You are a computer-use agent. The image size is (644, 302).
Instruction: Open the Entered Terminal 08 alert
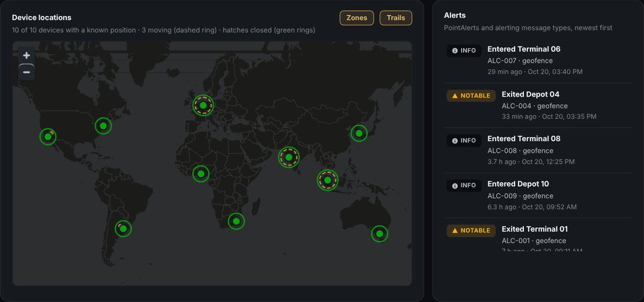538,150
